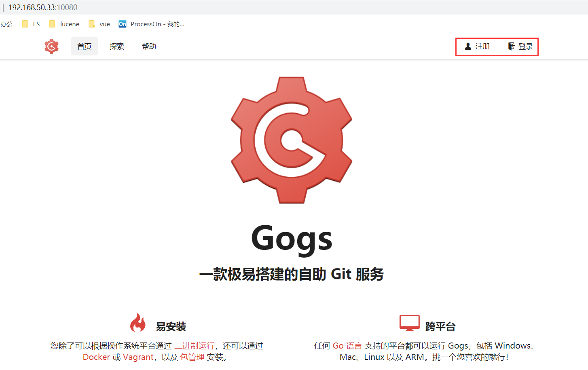Click the lucene folder bookmark icon
The width and height of the screenshot is (588, 370).
pyautogui.click(x=52, y=24)
